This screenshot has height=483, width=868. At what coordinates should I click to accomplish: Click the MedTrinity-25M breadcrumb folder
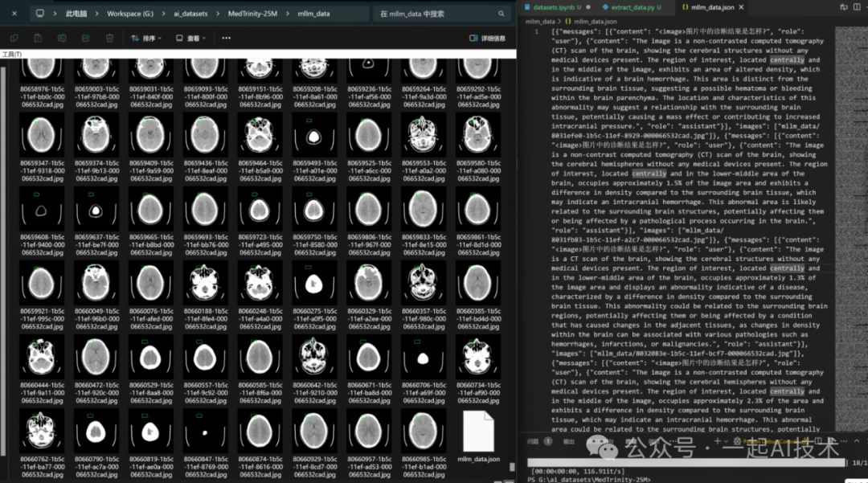pos(252,14)
